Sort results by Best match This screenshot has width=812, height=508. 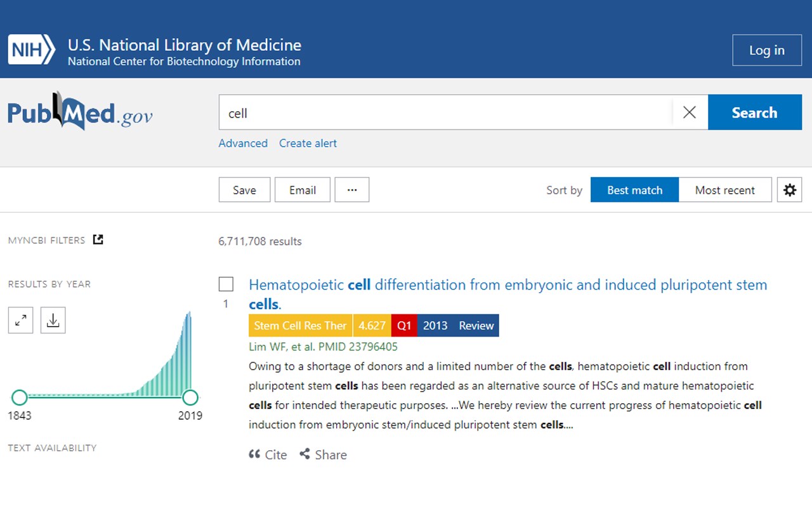(634, 190)
